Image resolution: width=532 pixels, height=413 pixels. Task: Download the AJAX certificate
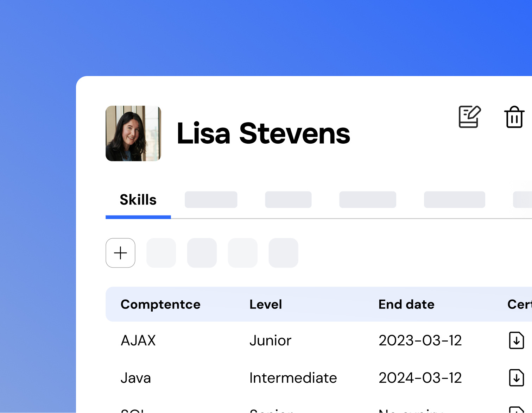[x=516, y=340]
